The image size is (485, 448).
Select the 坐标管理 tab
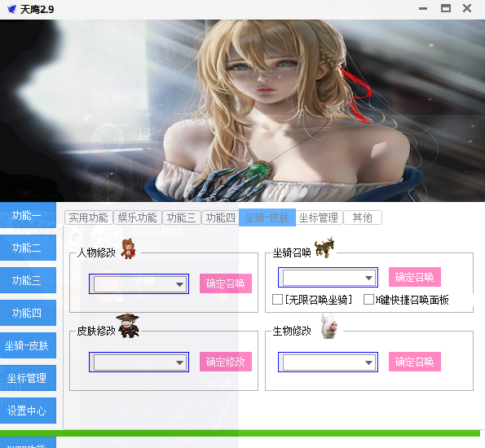(x=319, y=217)
